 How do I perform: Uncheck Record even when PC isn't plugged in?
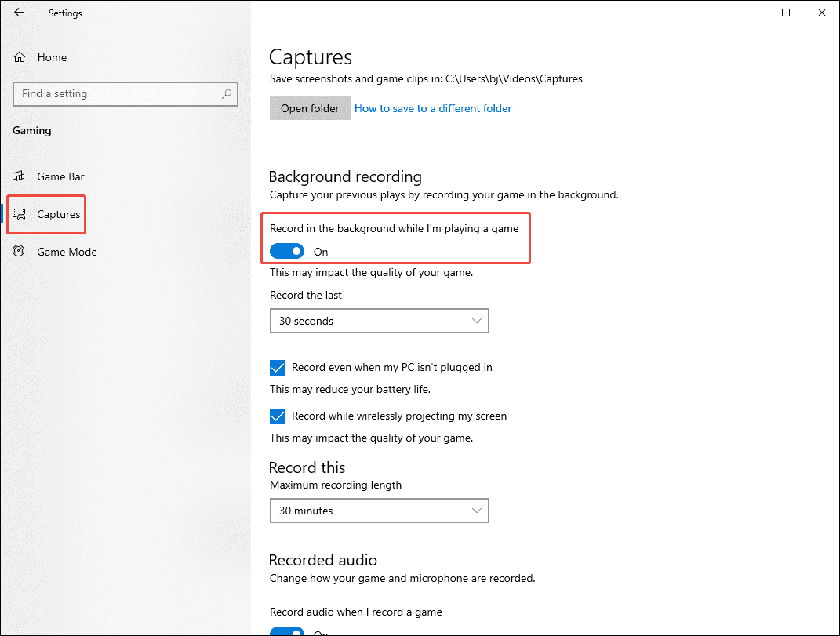[278, 368]
